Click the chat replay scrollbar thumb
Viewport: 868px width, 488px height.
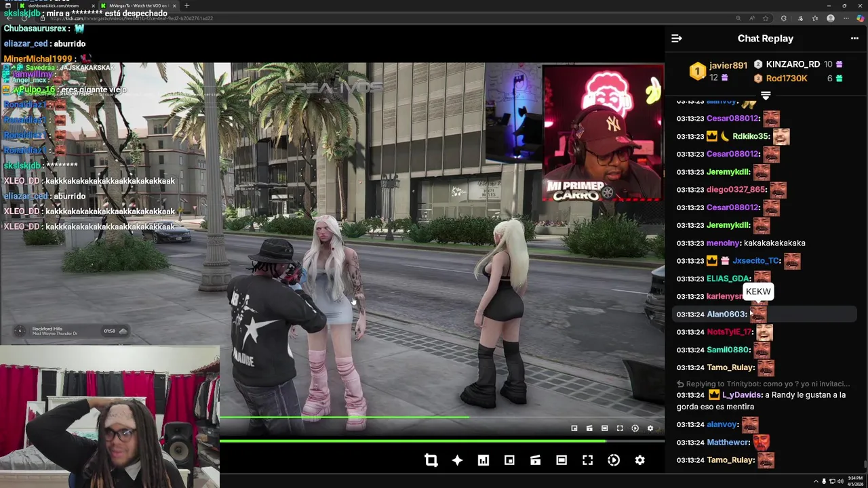tap(864, 463)
